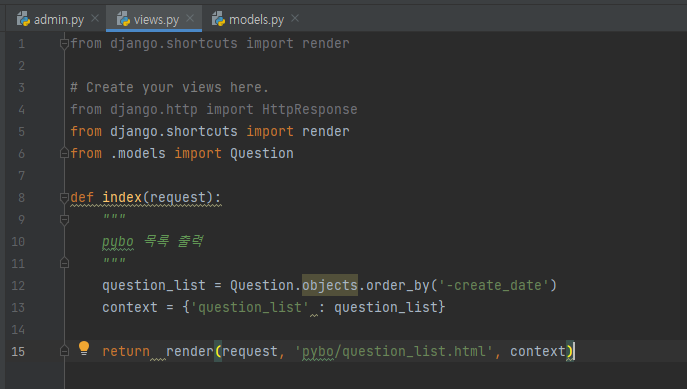Click the 'question_list' variable on line 12

[x=154, y=286]
